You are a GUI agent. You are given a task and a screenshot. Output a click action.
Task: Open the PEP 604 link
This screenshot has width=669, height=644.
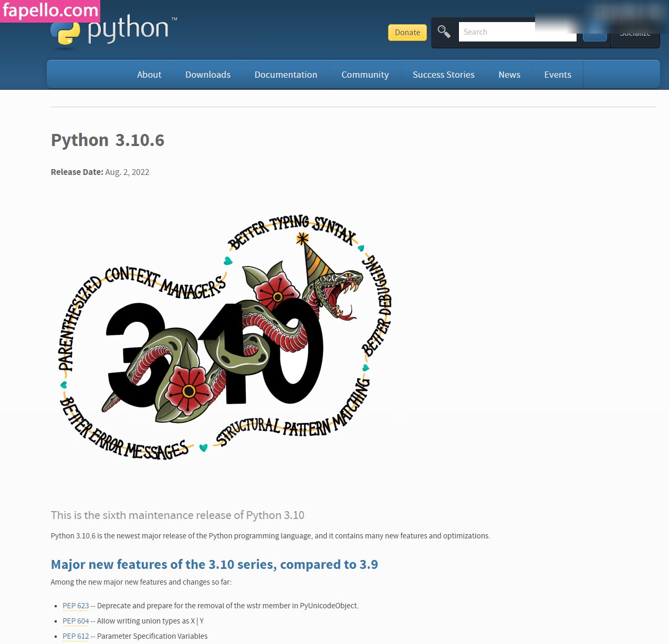76,621
